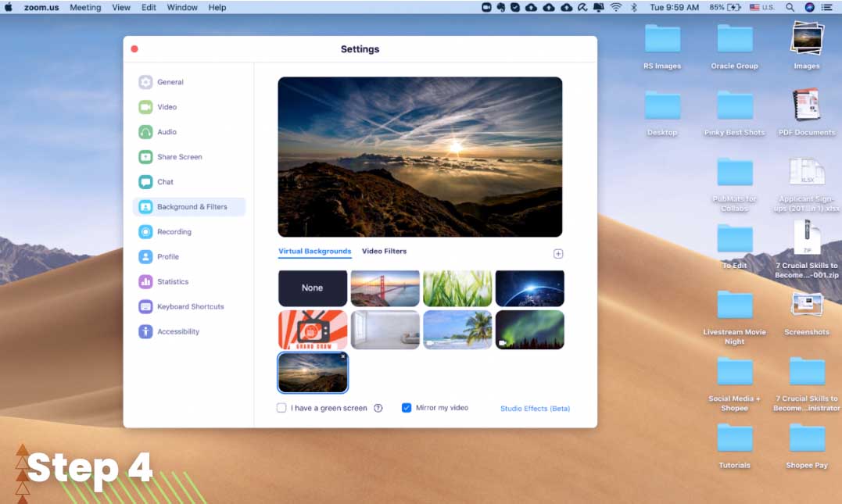Click the battery 85% indicator

725,8
